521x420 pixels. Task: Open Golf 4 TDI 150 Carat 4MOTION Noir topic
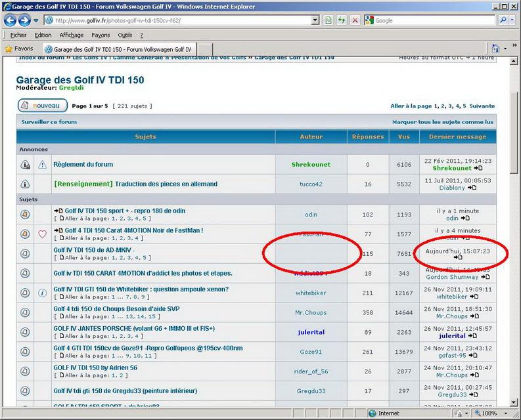coord(134,230)
